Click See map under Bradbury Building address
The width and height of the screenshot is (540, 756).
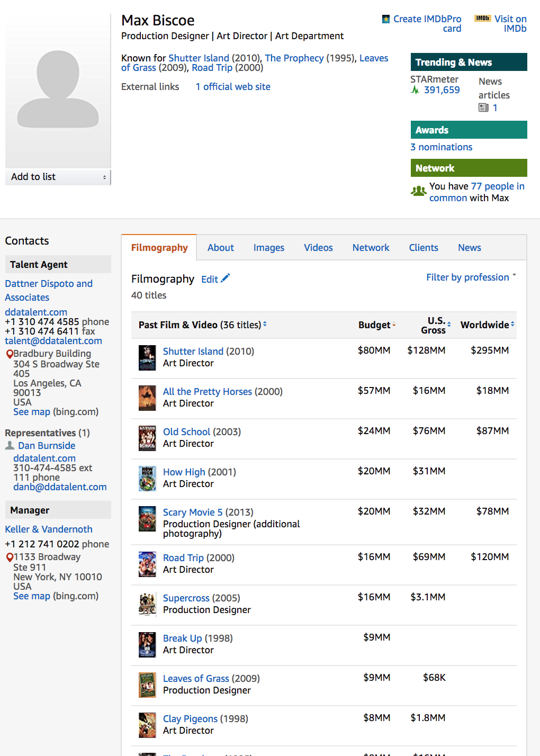click(x=32, y=412)
